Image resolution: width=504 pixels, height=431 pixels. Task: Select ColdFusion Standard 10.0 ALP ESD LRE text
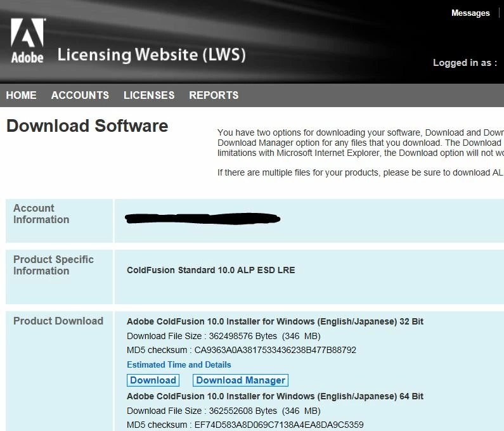[211, 270]
